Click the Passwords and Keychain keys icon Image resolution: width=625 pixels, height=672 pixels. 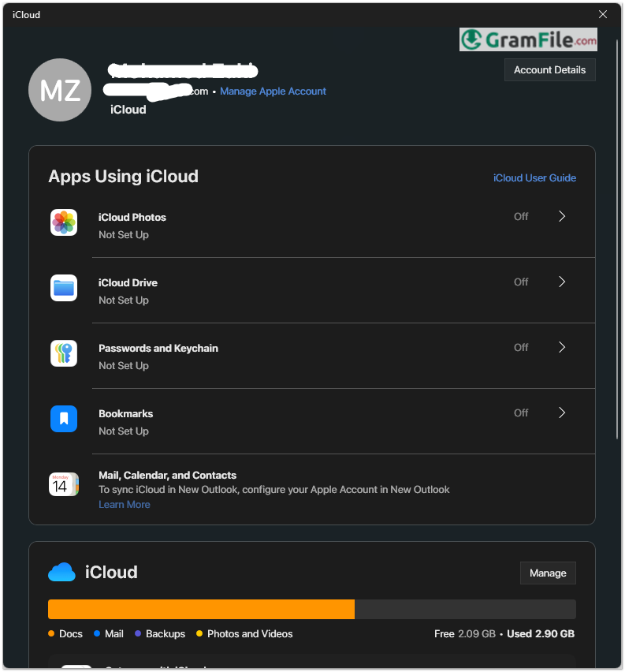[64, 353]
